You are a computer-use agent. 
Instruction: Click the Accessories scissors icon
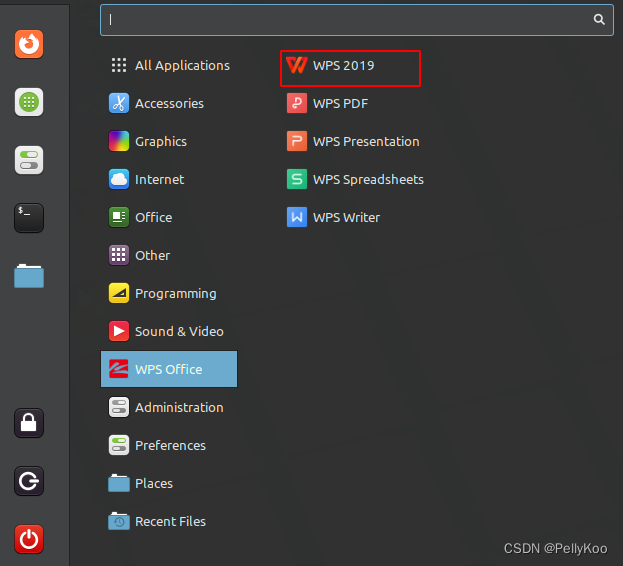pos(119,103)
